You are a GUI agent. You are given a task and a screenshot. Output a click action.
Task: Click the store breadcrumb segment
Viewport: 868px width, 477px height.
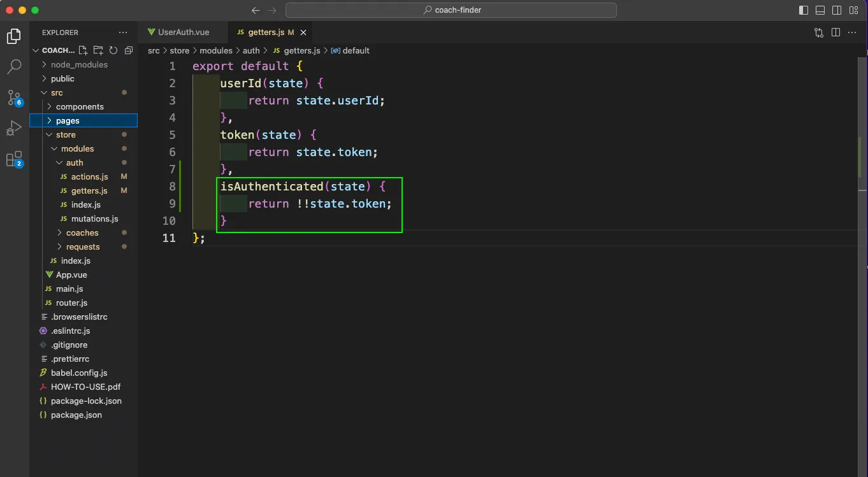pos(180,50)
